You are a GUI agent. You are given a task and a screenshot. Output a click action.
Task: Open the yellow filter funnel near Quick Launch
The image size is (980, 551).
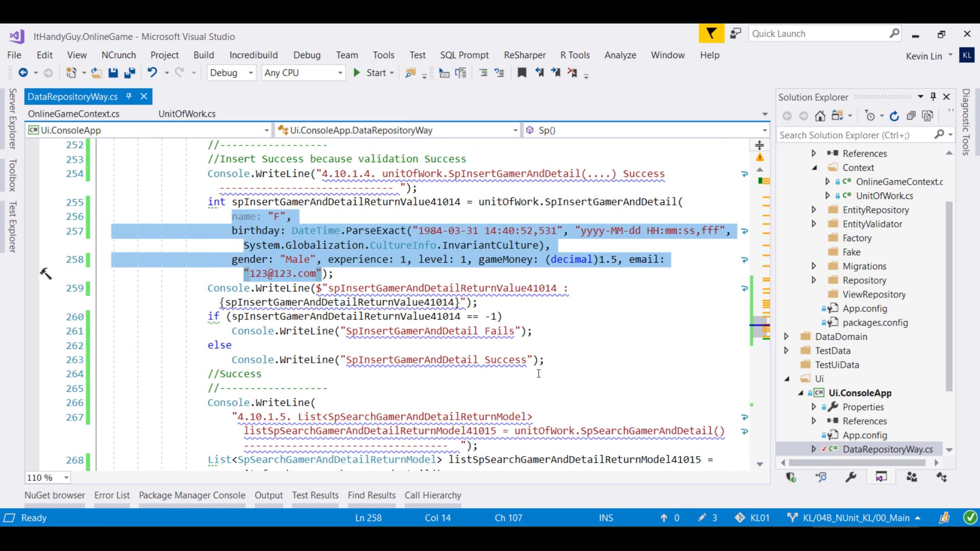tap(711, 33)
